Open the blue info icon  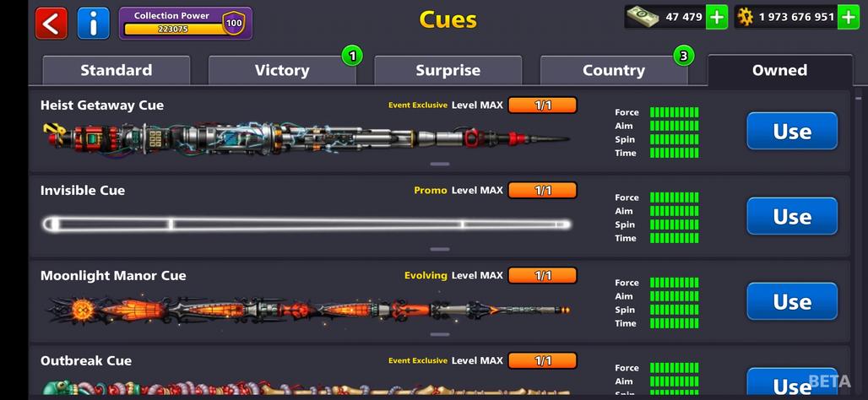[94, 24]
